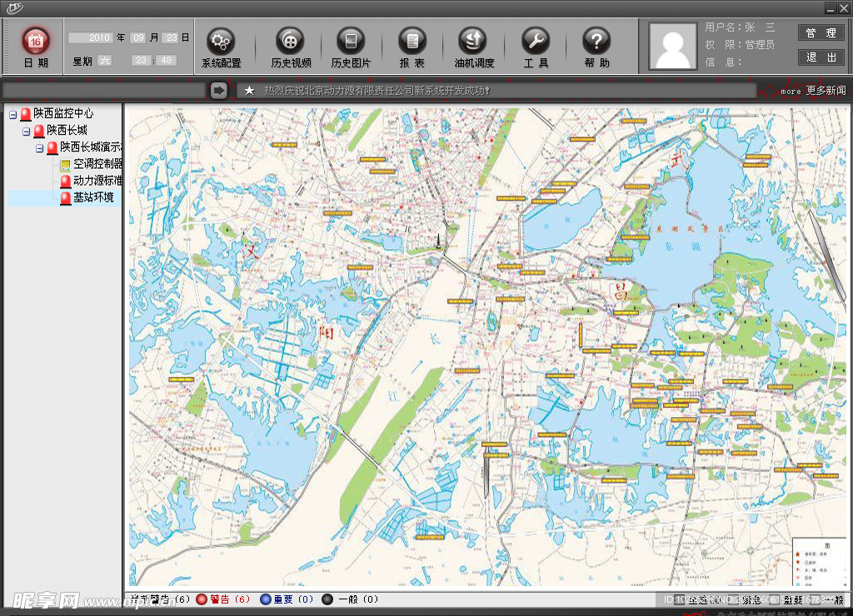Click the user avatar thumbnail

pos(671,47)
